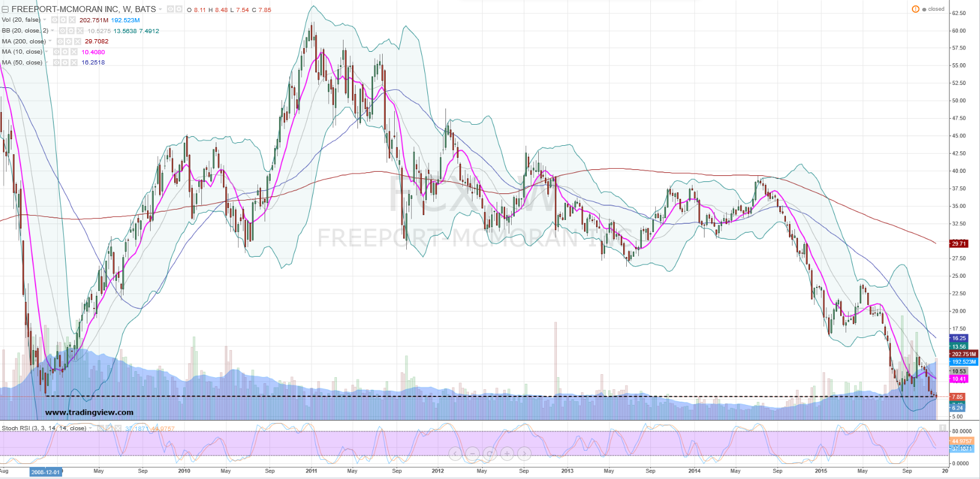Expand the MA (10, close) dropdown arrow
980x479 pixels.
[47, 52]
